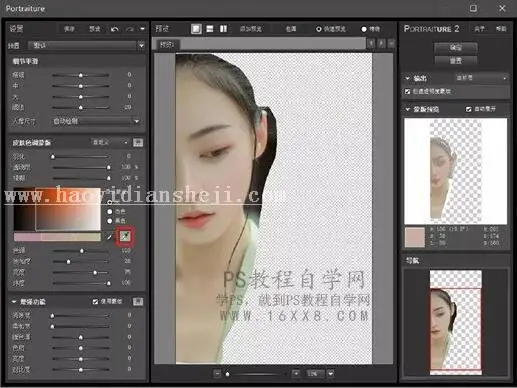The width and height of the screenshot is (517, 388).
Task: Open the skin tones mask custom drop-down
Action: (x=110, y=143)
